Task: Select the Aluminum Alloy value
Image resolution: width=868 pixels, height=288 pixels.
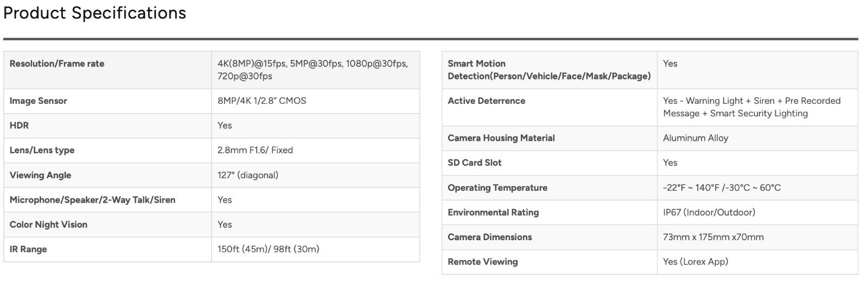Action: click(695, 138)
